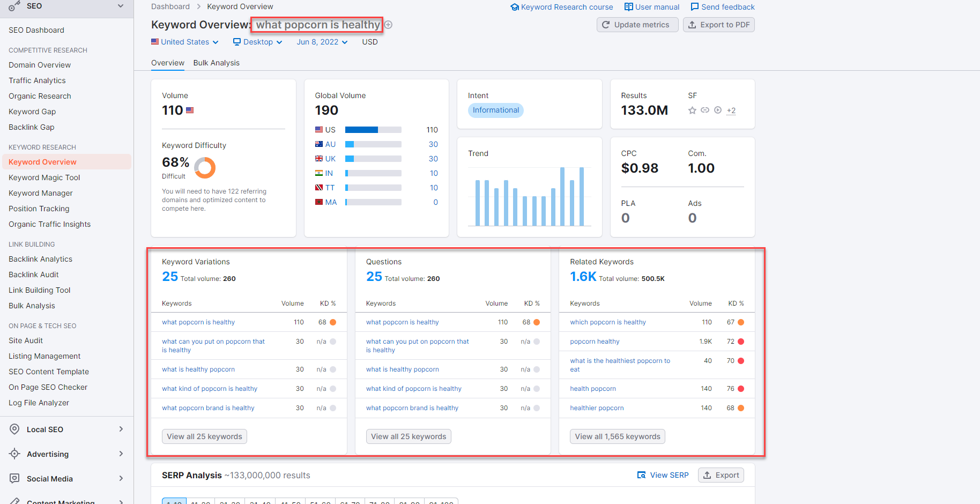Click the Local SEO pin icon
Screen dimensions: 980x504
tap(15, 429)
